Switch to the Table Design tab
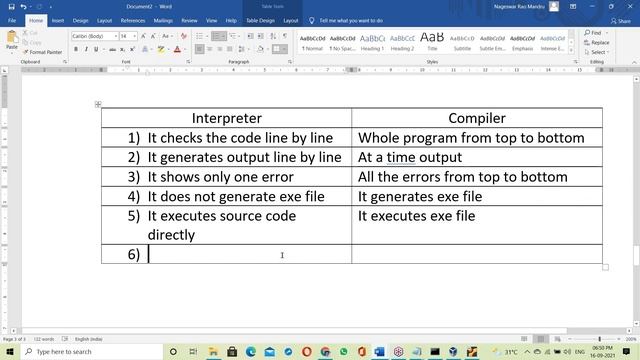Viewport: 640px width, 360px height. click(x=260, y=20)
